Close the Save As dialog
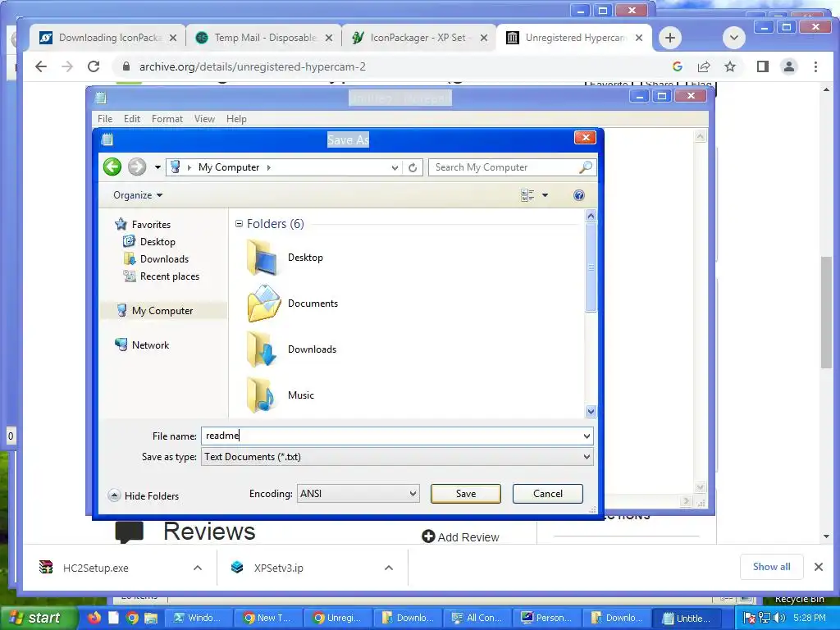Screen dimensions: 840x630 click(x=586, y=138)
